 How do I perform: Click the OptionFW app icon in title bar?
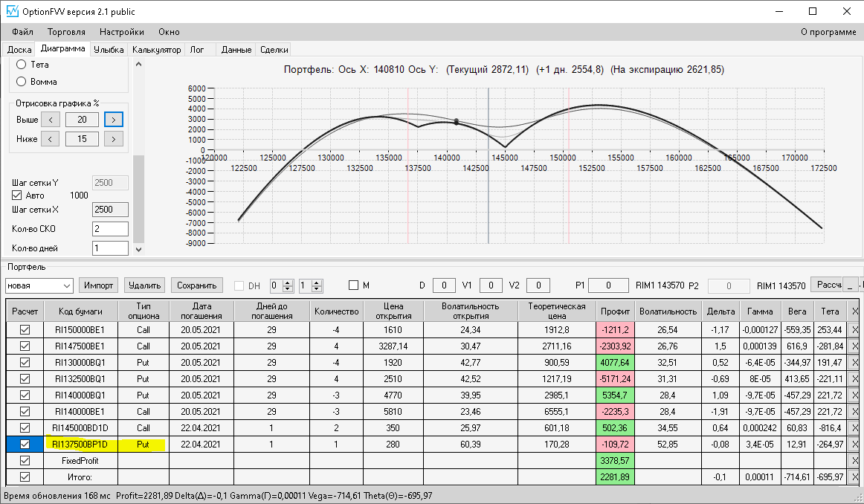click(x=12, y=11)
